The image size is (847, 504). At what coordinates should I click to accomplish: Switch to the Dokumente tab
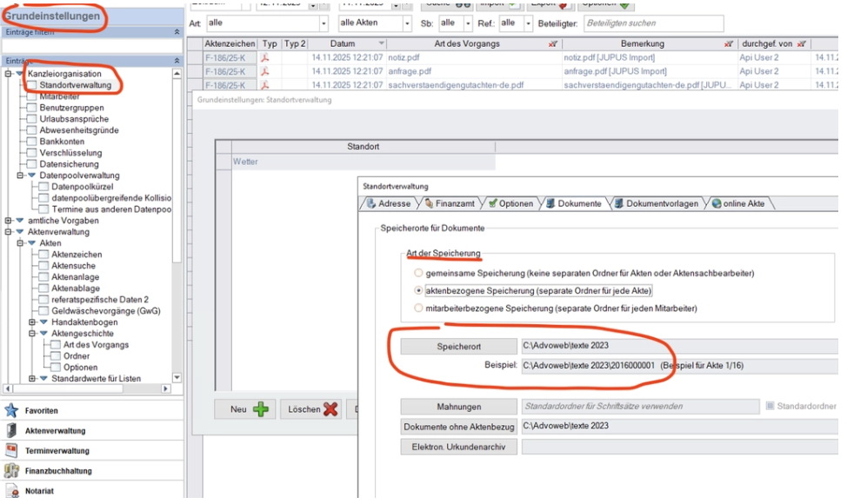[x=573, y=203]
